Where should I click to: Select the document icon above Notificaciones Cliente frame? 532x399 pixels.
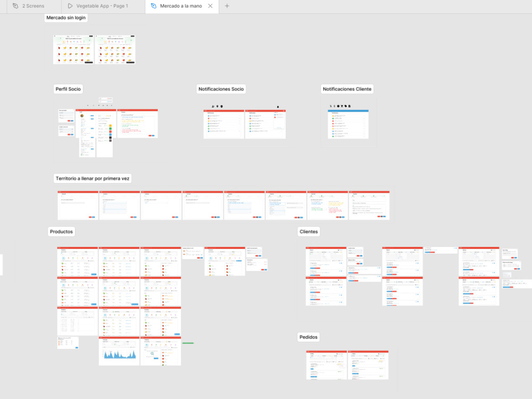point(350,106)
